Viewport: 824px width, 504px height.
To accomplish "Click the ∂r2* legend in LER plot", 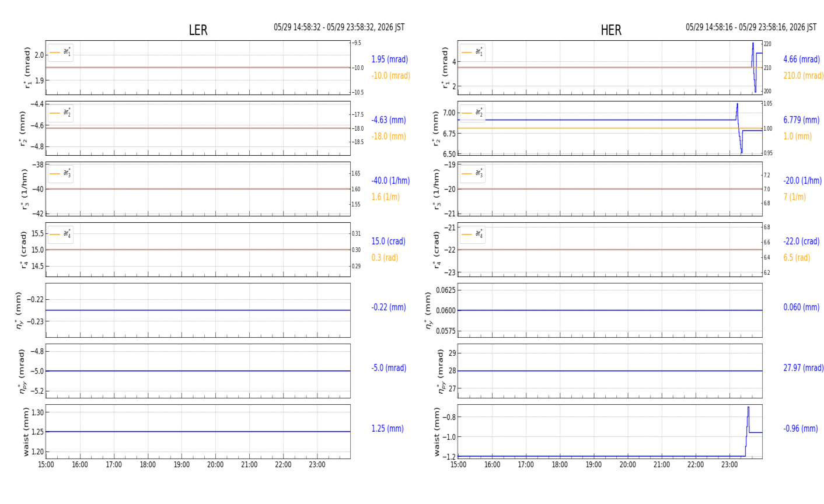I will (x=61, y=113).
